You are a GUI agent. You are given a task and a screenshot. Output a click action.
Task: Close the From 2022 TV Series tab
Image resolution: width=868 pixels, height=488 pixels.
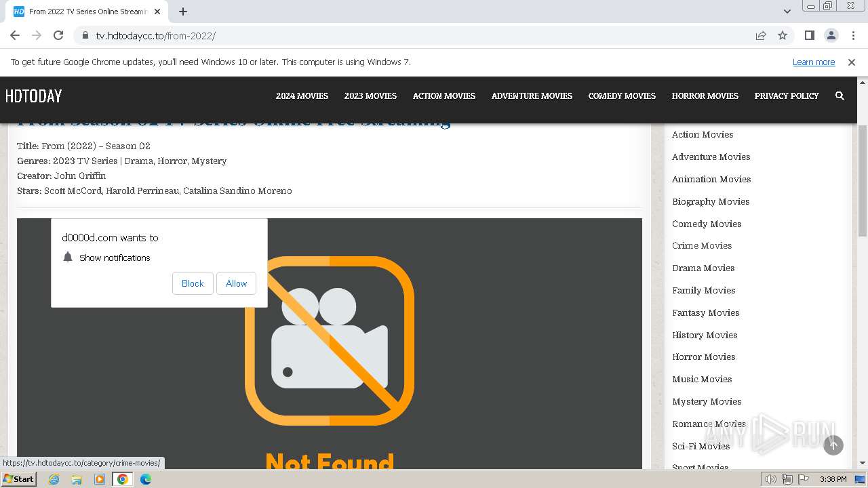pos(157,12)
